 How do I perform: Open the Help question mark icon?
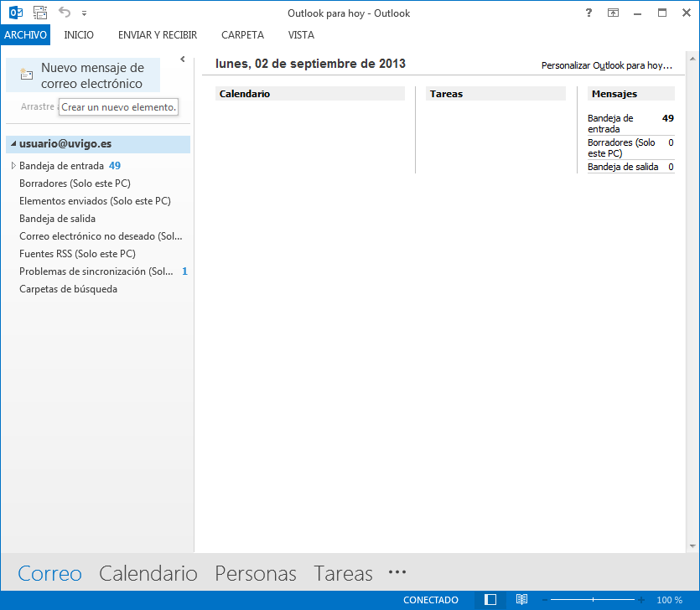(x=589, y=13)
